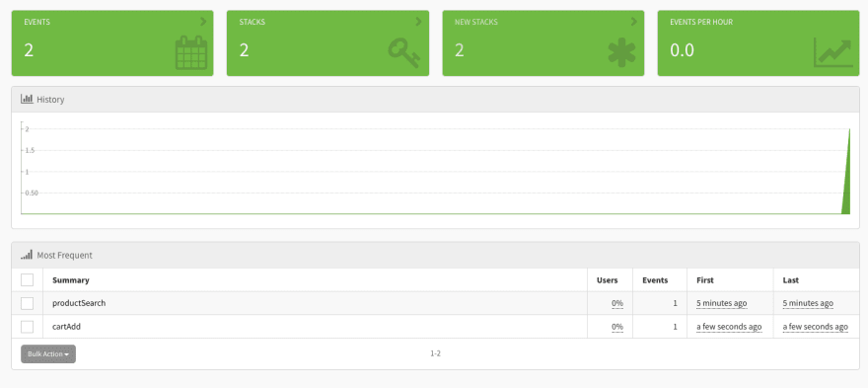The width and height of the screenshot is (868, 388).
Task: Click the Events column header
Action: coord(655,280)
